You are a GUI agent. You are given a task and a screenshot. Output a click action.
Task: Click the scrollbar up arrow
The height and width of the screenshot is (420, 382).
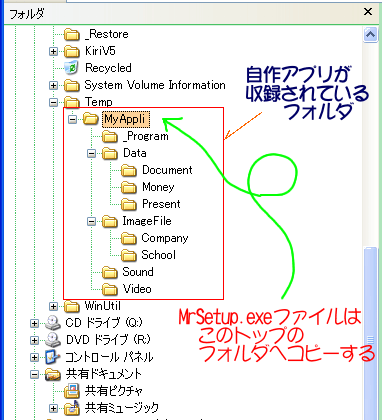(x=370, y=35)
